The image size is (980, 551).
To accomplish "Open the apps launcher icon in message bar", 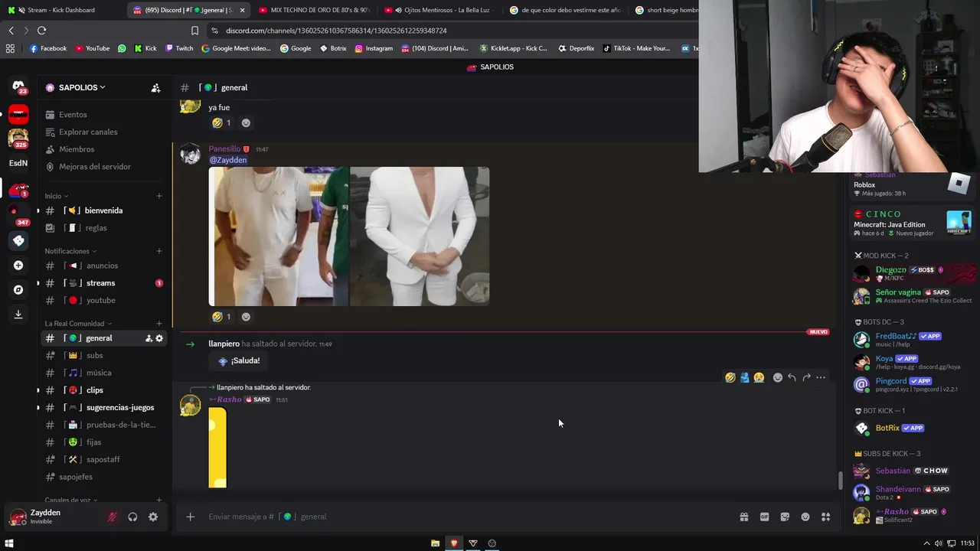I will [x=825, y=517].
